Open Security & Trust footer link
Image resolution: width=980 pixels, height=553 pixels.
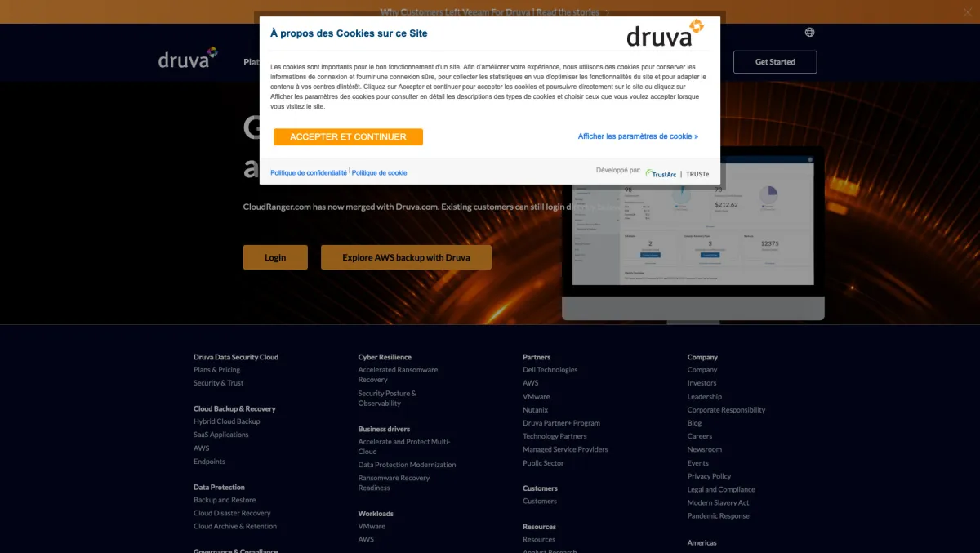218,383
